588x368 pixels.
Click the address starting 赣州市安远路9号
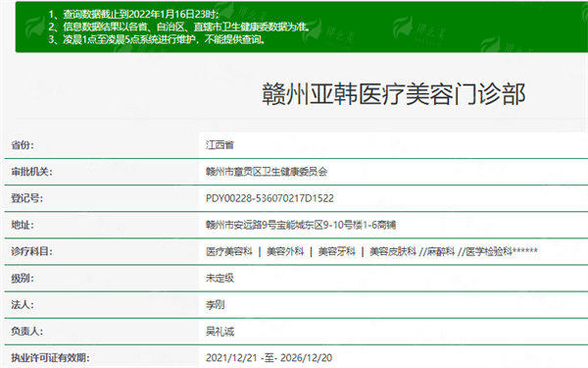tap(301, 225)
